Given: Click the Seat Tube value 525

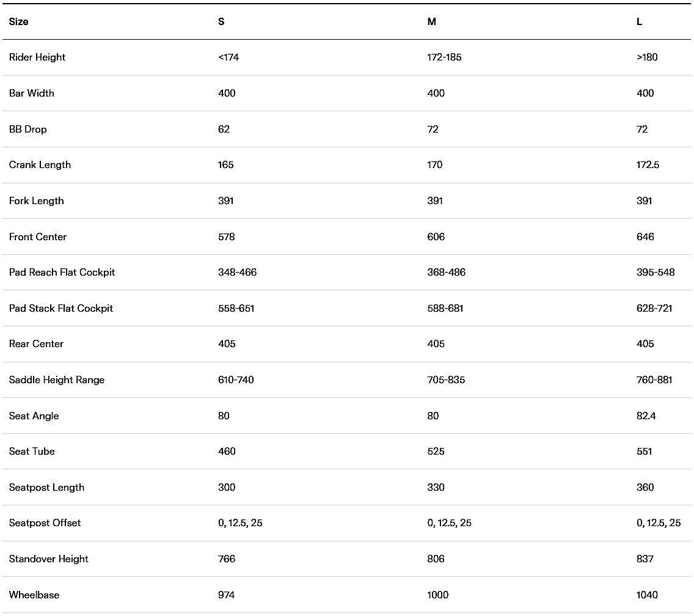Looking at the screenshot, I should [436, 452].
